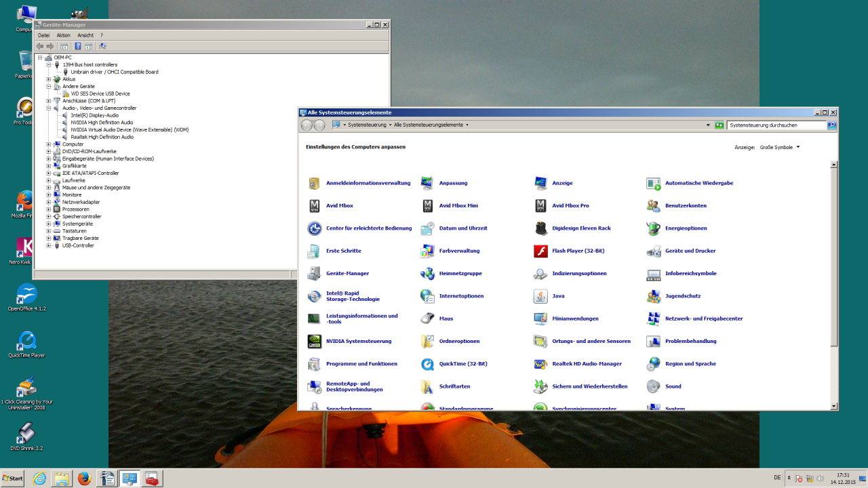Collapse Audio-, Video- und Gamecontroller node

point(49,108)
